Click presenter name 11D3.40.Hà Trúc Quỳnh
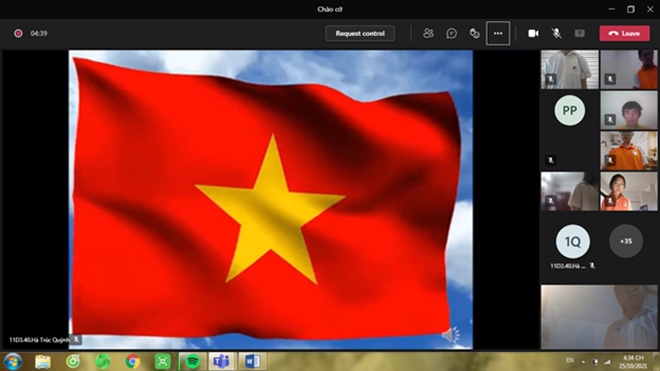Screen dimensions: 660x371 coord(39,340)
